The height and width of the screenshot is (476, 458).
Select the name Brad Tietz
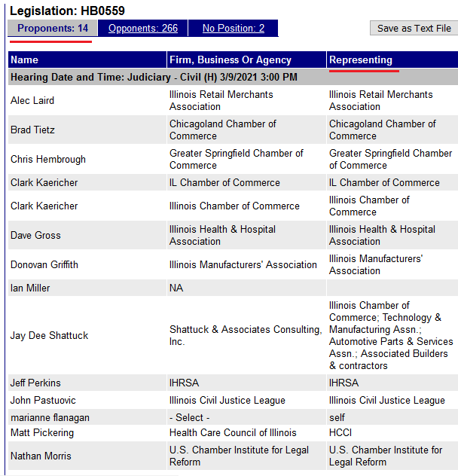(32, 130)
